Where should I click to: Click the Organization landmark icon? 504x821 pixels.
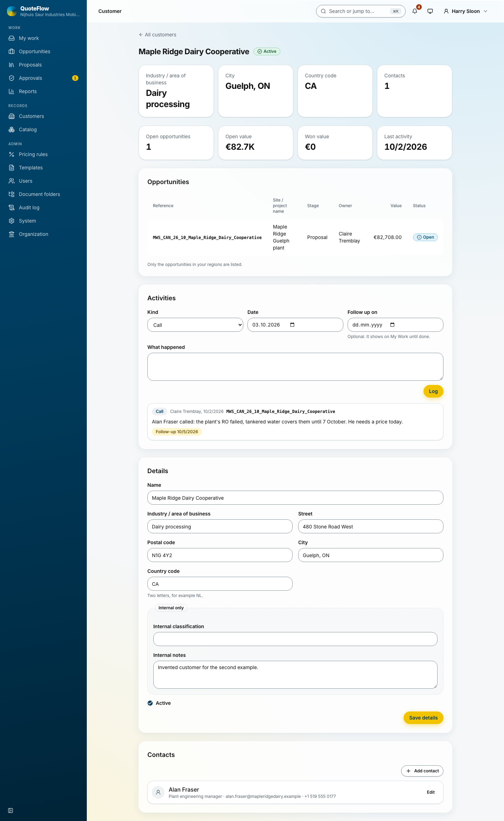pyautogui.click(x=12, y=234)
